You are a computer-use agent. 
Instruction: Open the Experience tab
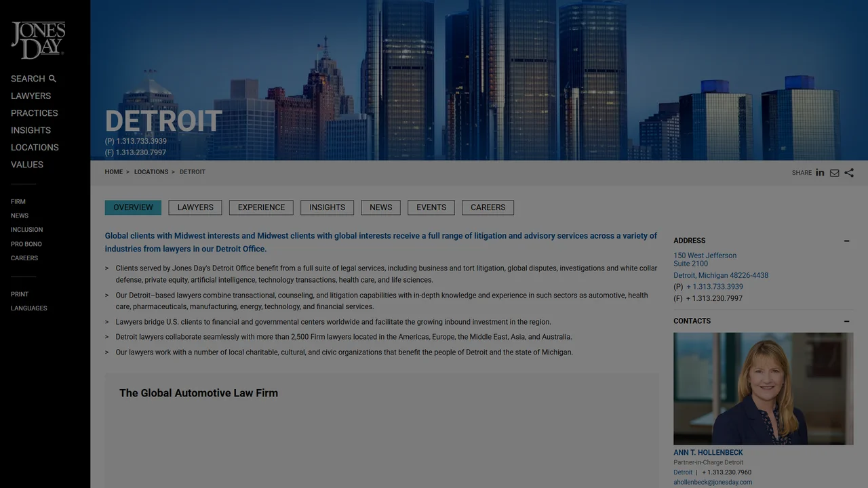coord(261,207)
